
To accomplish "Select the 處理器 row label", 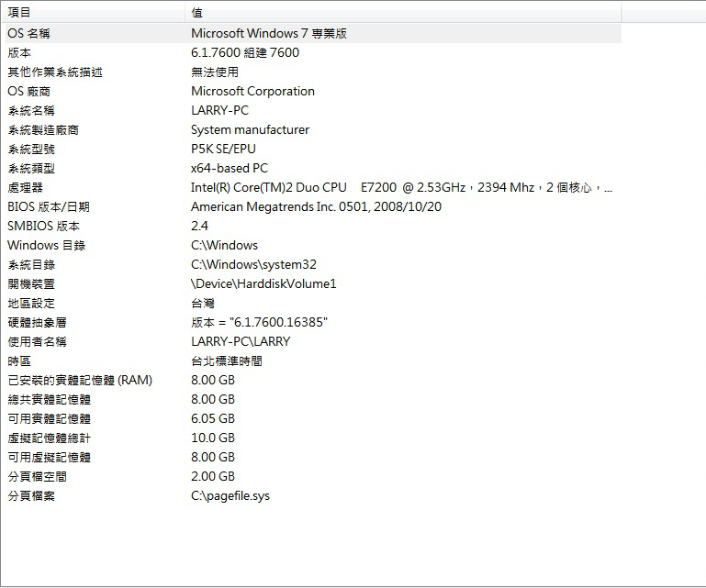I will [x=25, y=188].
